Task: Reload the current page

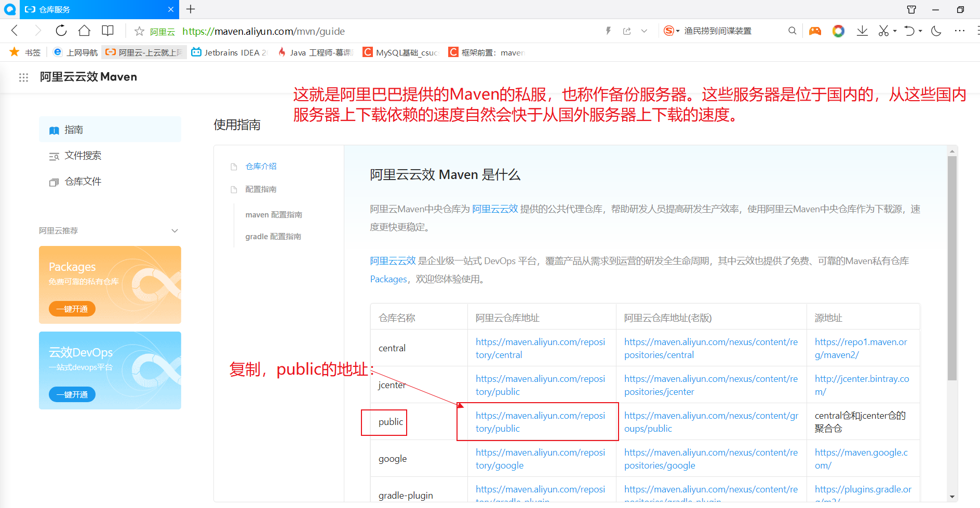Action: tap(61, 31)
